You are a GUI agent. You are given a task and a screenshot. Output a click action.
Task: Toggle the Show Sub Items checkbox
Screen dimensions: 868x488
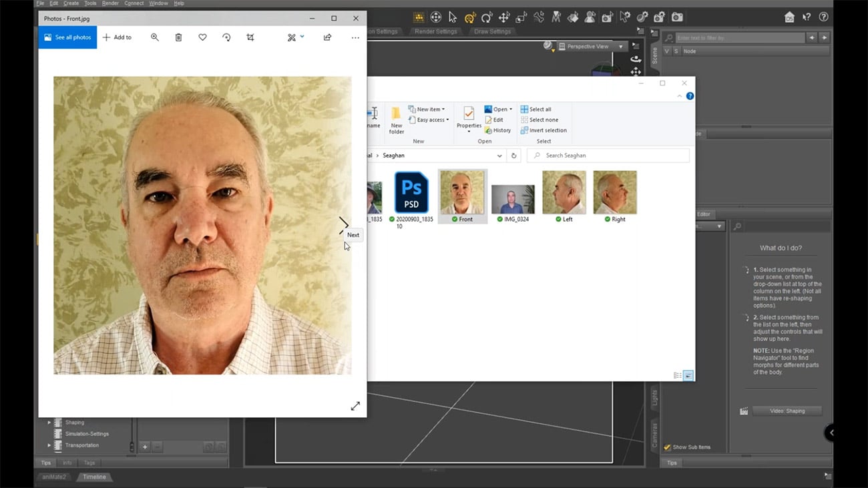tap(667, 447)
